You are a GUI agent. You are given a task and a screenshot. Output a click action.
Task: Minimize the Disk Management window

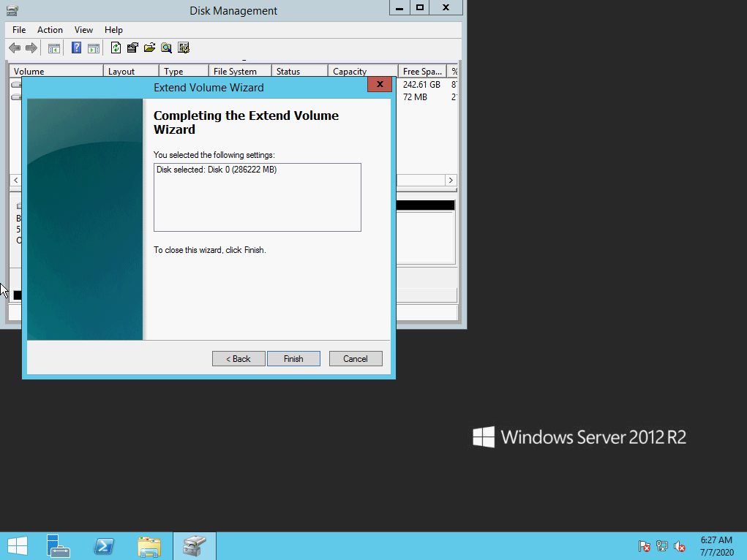(x=399, y=7)
